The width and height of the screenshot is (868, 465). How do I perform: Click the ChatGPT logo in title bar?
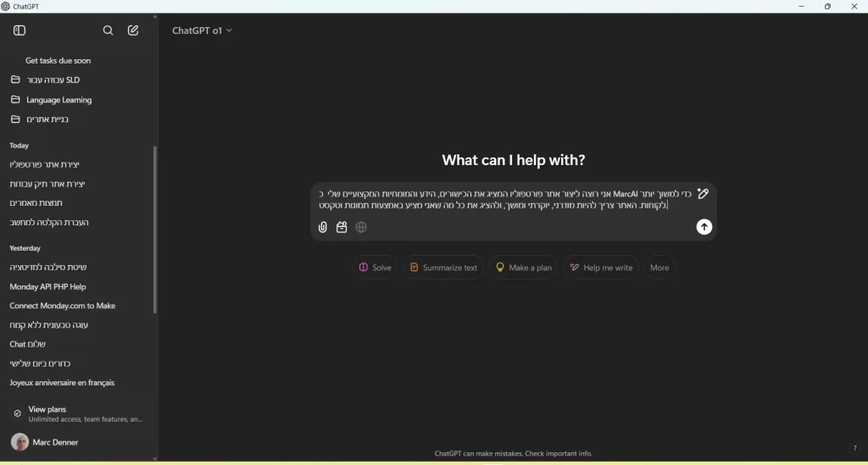(6, 7)
